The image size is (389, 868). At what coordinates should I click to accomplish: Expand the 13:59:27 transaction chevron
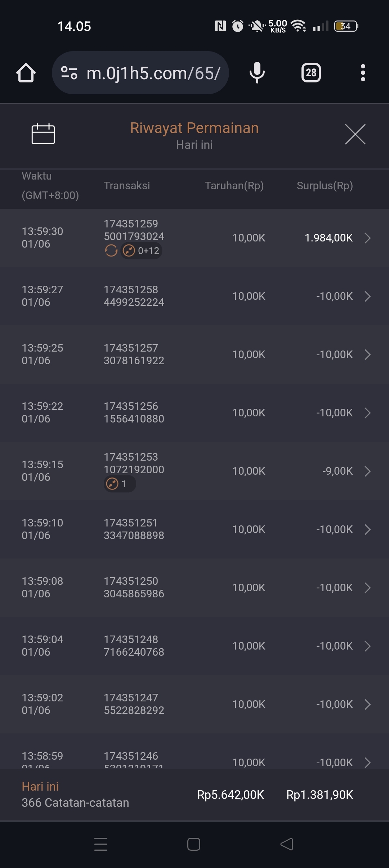click(x=367, y=296)
